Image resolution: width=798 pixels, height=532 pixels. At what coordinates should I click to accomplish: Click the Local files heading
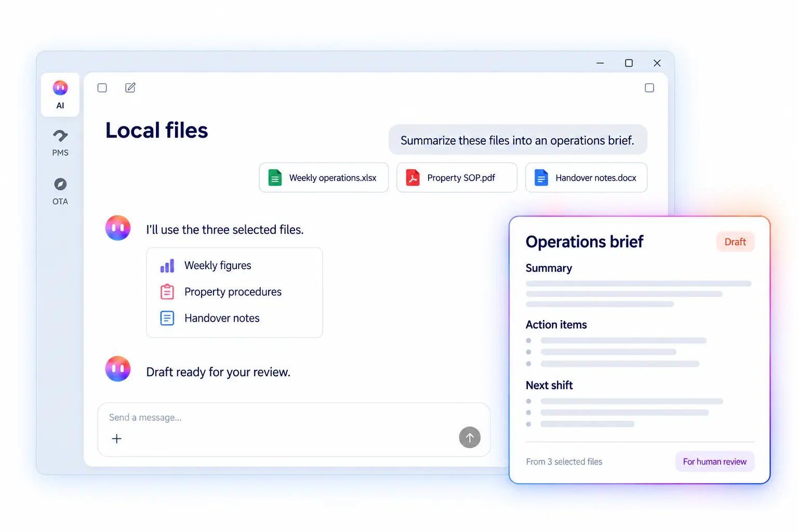(157, 130)
